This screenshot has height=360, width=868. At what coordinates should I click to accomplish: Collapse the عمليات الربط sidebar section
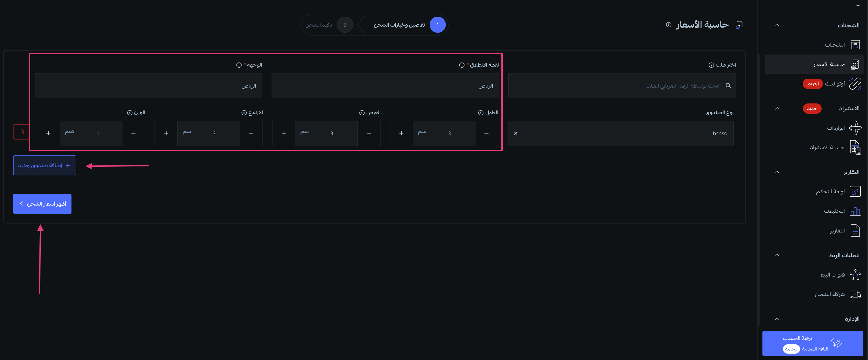[777, 255]
